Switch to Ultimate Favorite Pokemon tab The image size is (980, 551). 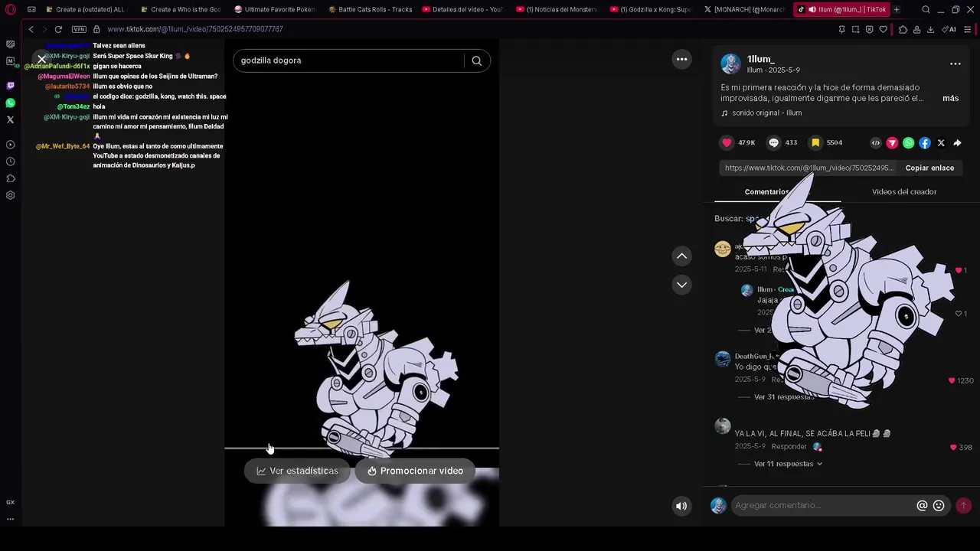click(276, 10)
